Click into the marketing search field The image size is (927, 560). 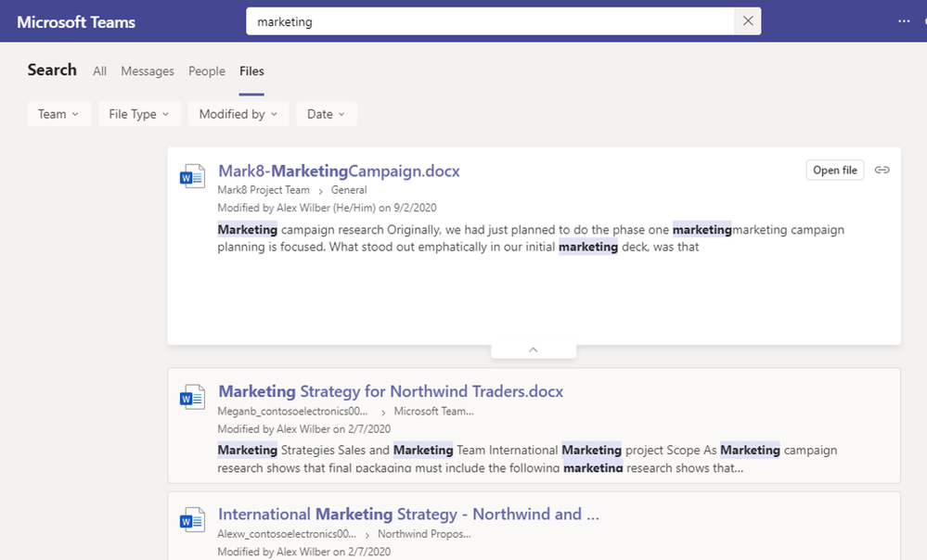(491, 21)
